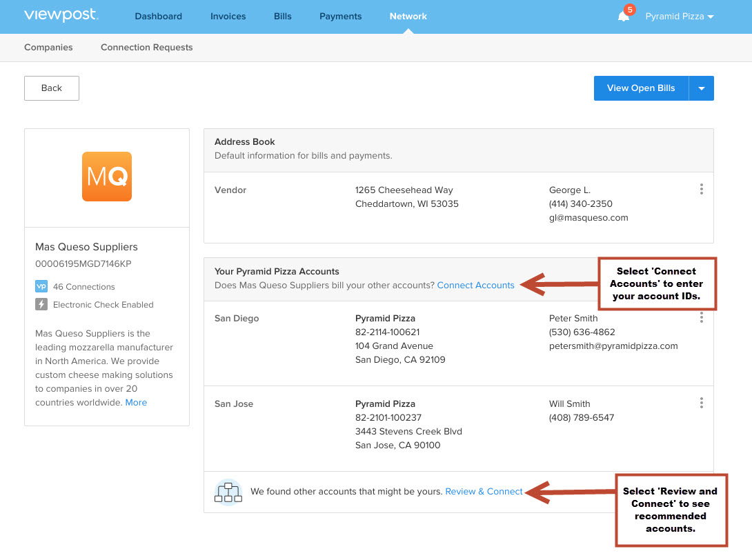This screenshot has width=752, height=560.
Task: Open the Invoices tab
Action: tap(228, 17)
